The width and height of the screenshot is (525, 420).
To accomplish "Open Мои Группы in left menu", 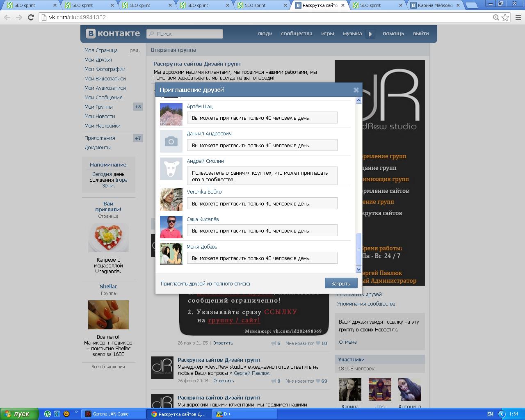I will click(98, 107).
